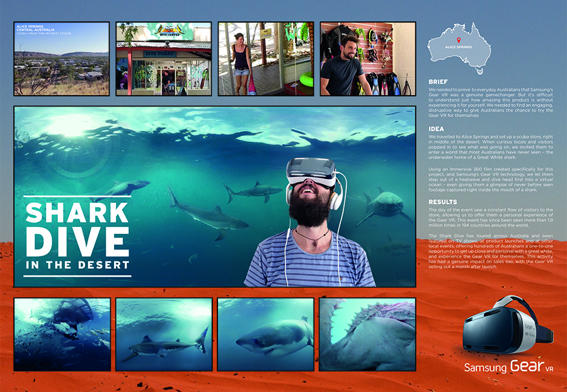This screenshot has width=567, height=392.
Task: Open the inside shark mouth thumbnail
Action: point(367,334)
